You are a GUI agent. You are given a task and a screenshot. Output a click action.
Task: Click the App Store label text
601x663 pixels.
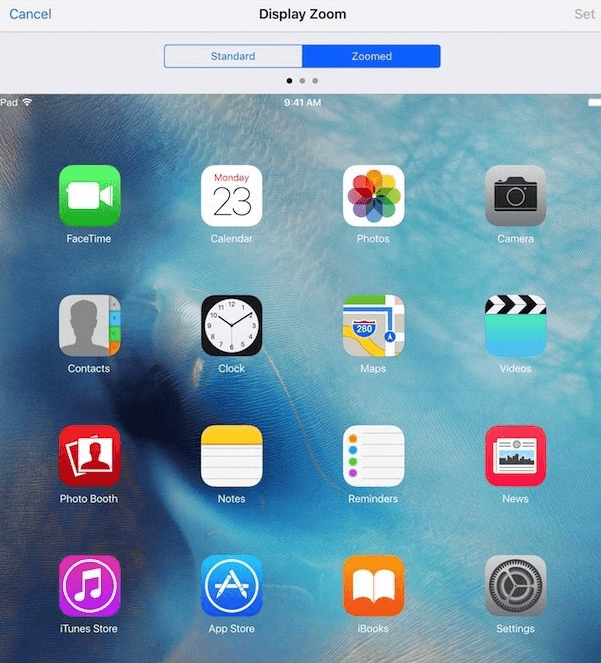tap(231, 629)
